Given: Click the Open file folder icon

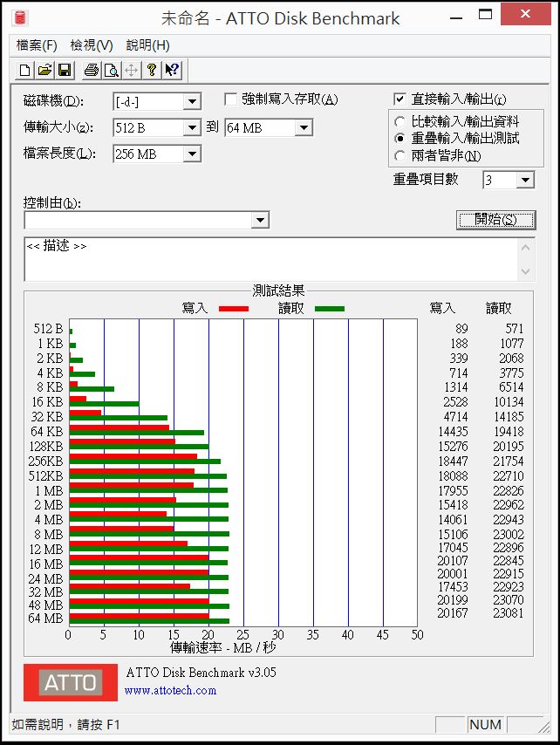Looking at the screenshot, I should pos(44,71).
